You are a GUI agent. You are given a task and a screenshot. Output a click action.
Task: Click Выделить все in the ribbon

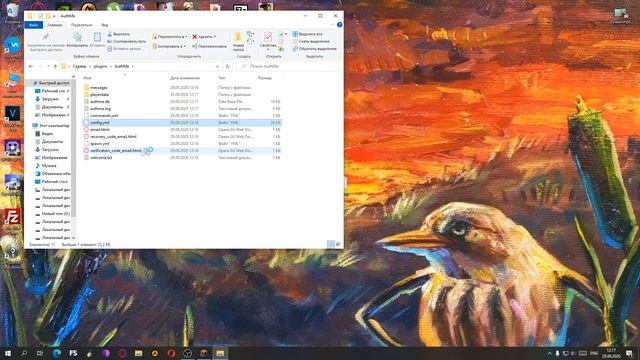coord(307,34)
